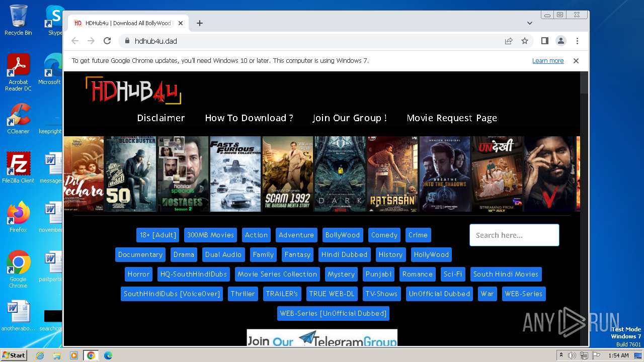Select the 300MB Movies category tag
644x362 pixels.
pyautogui.click(x=210, y=235)
